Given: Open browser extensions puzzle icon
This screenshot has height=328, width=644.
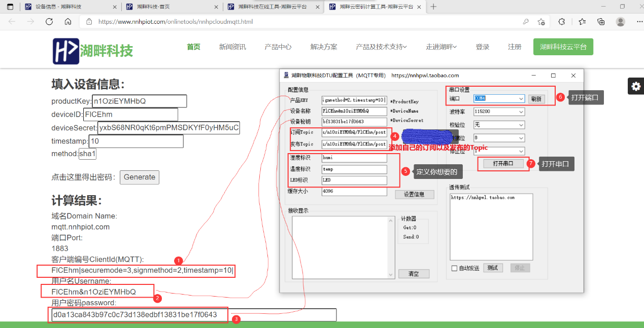Looking at the screenshot, I should [562, 22].
